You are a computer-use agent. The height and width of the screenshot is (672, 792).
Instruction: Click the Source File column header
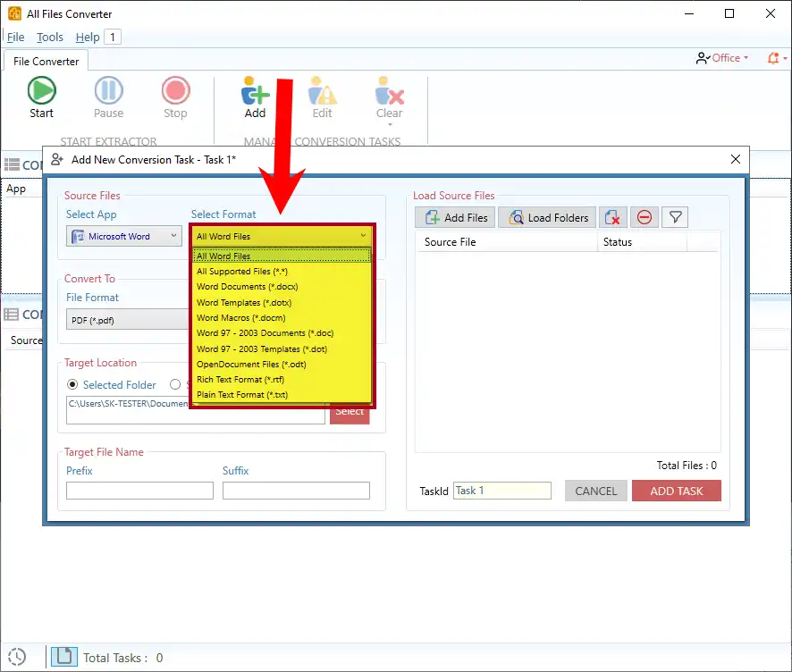click(506, 242)
